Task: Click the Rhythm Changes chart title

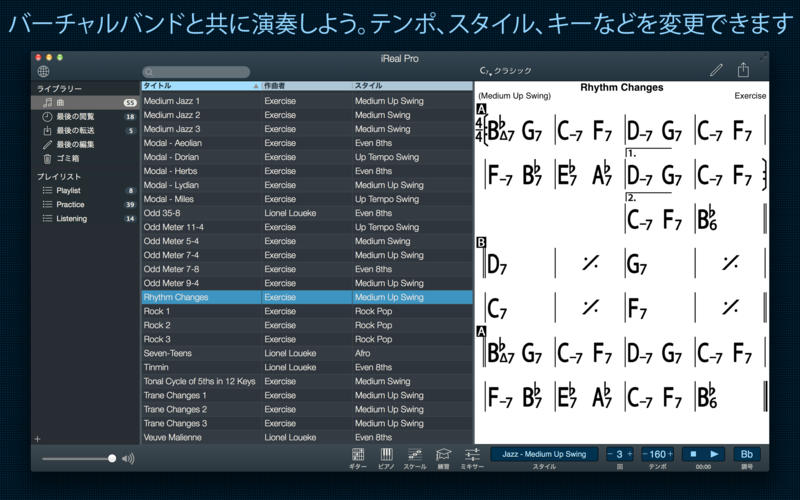Action: pyautogui.click(x=621, y=87)
